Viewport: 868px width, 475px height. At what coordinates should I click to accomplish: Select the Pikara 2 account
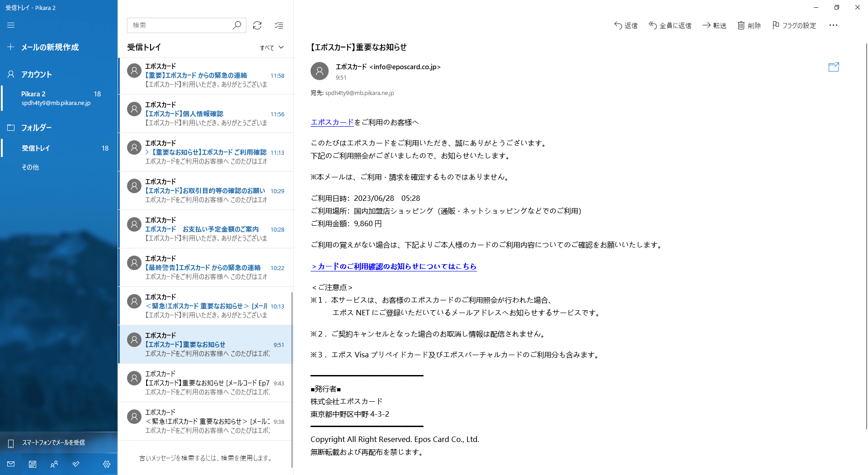59,98
